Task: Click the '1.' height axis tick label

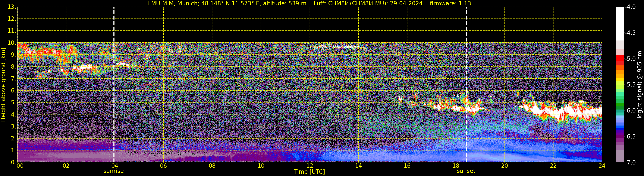Action: [x=13, y=150]
